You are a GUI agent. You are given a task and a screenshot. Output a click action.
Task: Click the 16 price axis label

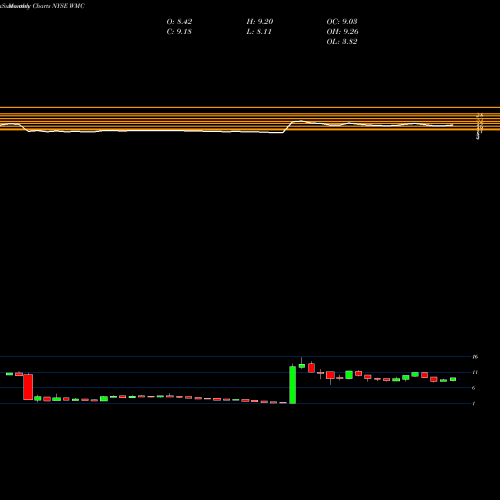tap(475, 357)
